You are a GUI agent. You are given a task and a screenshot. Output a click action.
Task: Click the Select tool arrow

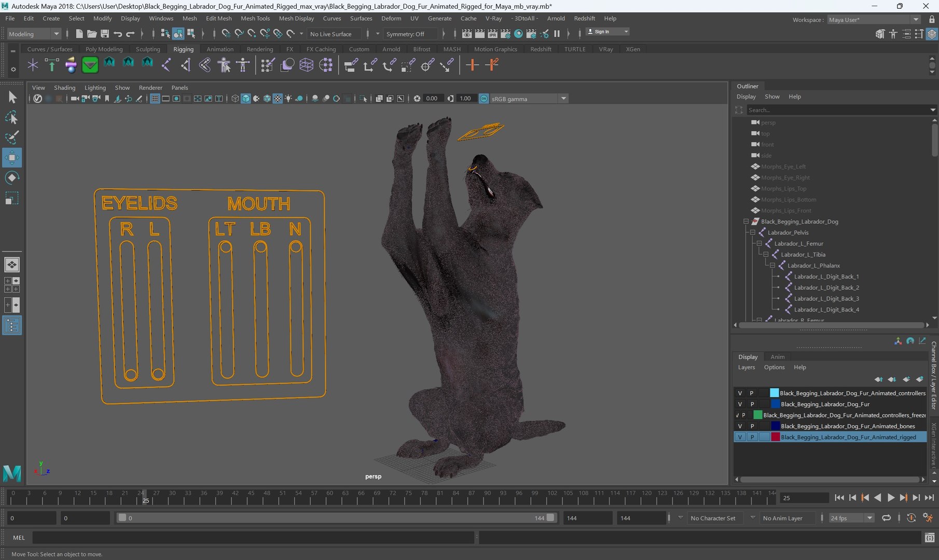[x=12, y=97]
